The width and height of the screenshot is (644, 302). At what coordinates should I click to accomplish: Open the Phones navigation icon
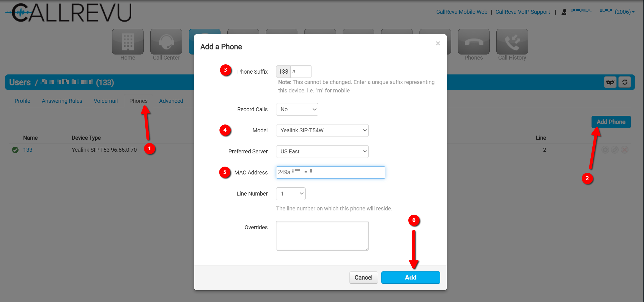click(x=474, y=42)
